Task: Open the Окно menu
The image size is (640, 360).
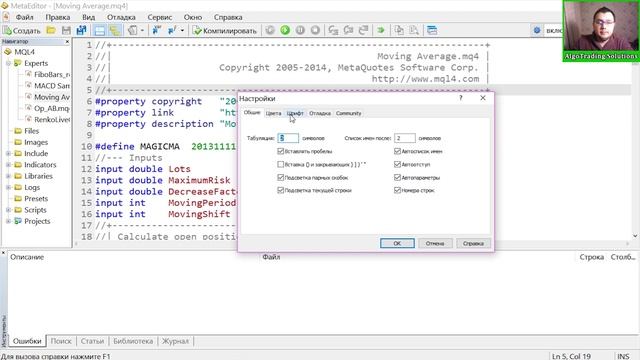Action: click(193, 17)
